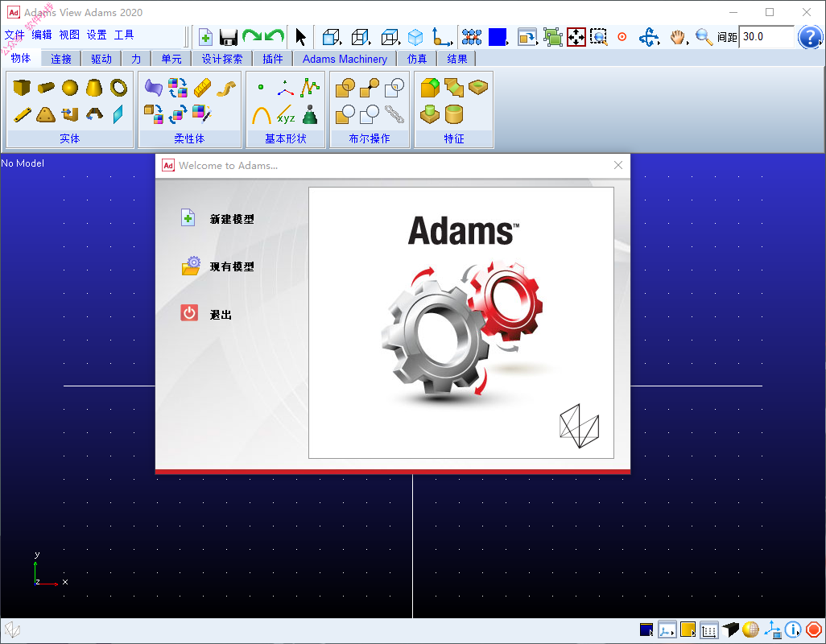Expand the hand pan tool dropdown
Screen dimensions: 826x644
click(x=679, y=37)
